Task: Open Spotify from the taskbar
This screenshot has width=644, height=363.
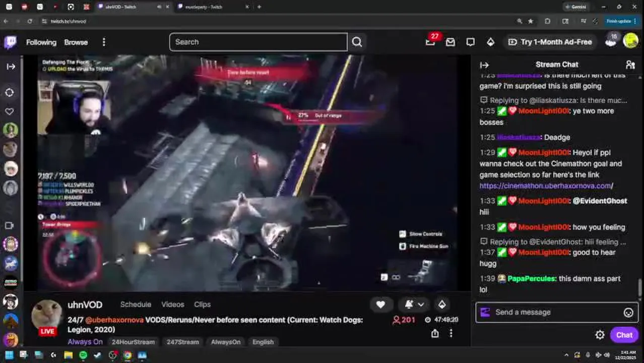Action: pos(83,355)
